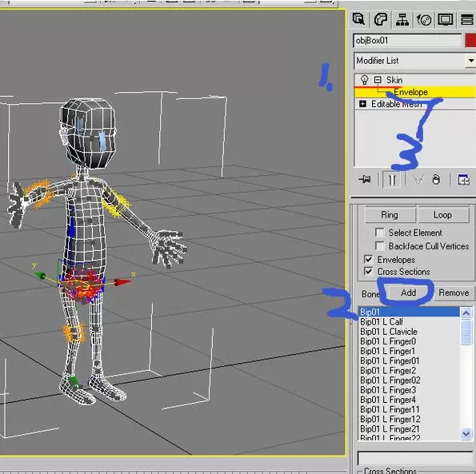The height and width of the screenshot is (474, 476).
Task: Open the Display panel tab
Action: click(446, 20)
